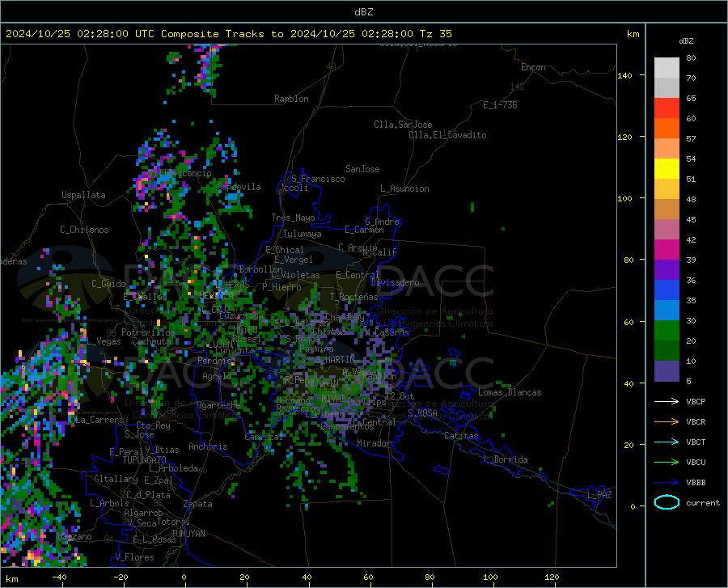Click the 'Mirador' place label
This screenshot has width=728, height=588.
[374, 443]
